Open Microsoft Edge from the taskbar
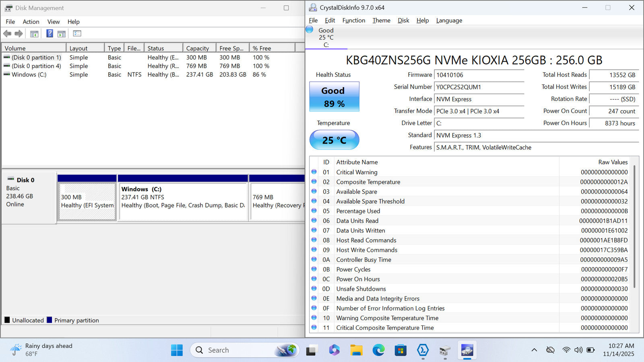 tap(378, 350)
